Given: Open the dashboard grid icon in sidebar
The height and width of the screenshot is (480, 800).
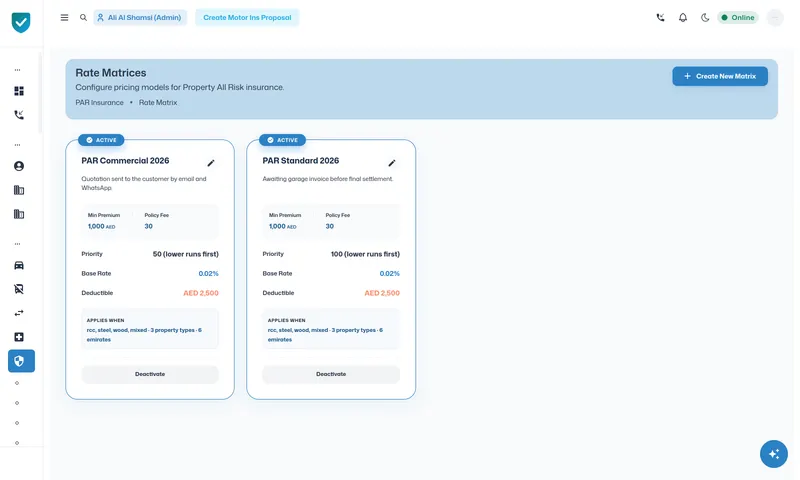Looking at the screenshot, I should [x=19, y=91].
